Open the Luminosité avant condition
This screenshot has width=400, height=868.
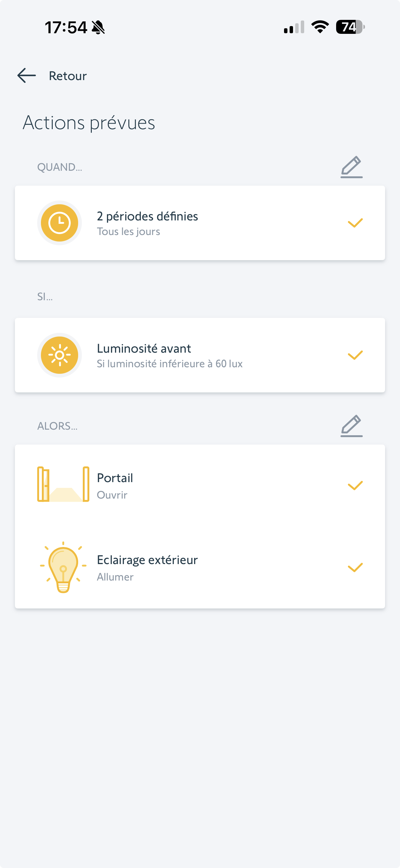(169, 355)
